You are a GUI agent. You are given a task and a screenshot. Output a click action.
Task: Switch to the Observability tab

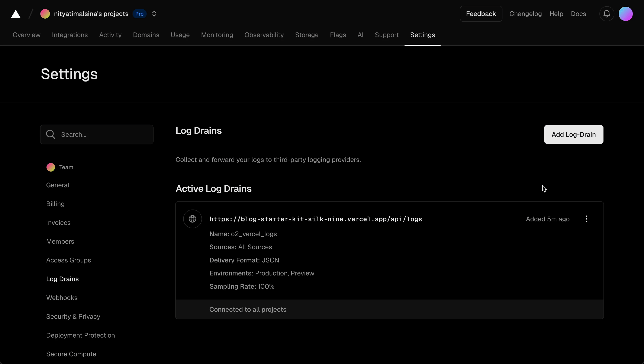(264, 35)
